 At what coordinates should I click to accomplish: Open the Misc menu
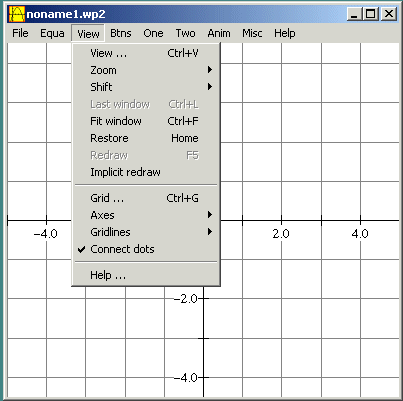coord(252,33)
